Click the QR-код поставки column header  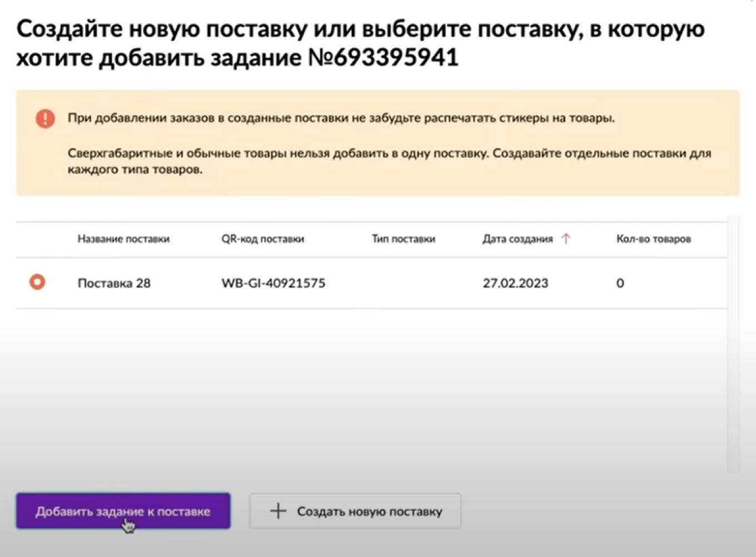pos(263,238)
